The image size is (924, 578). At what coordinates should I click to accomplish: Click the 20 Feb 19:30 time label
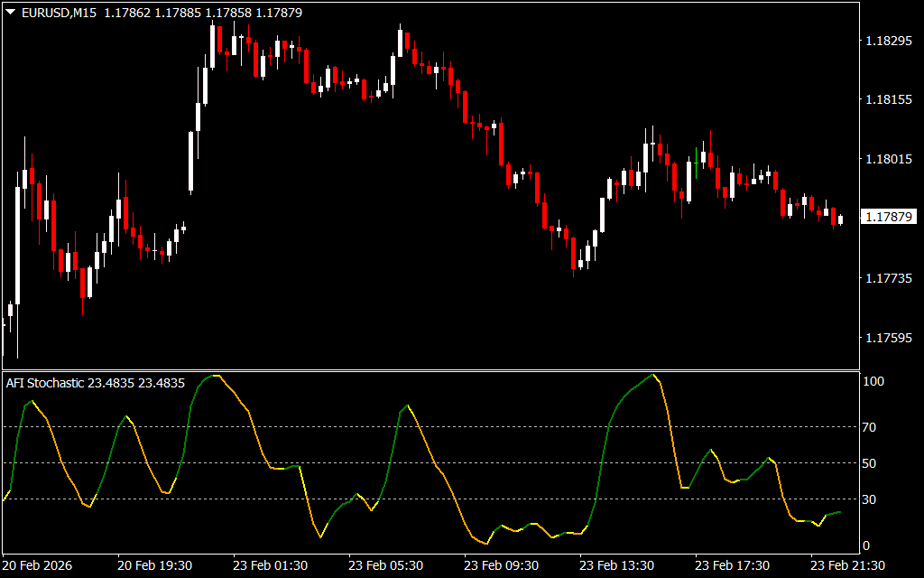(155, 565)
